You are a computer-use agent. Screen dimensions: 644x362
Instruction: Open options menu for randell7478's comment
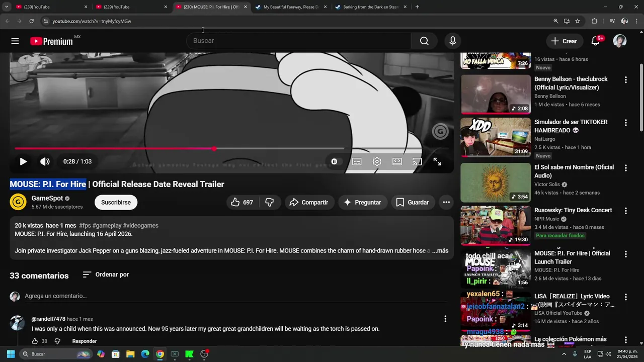coord(445,319)
